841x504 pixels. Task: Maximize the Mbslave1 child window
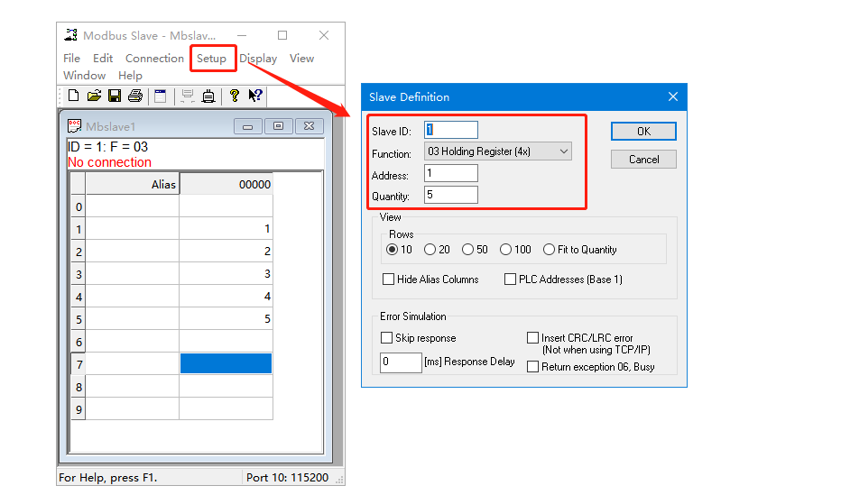coord(278,126)
